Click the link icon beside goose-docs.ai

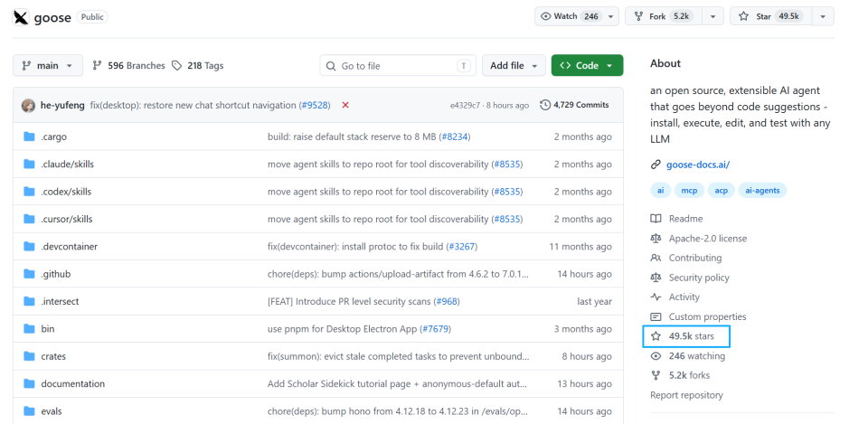(x=656, y=165)
